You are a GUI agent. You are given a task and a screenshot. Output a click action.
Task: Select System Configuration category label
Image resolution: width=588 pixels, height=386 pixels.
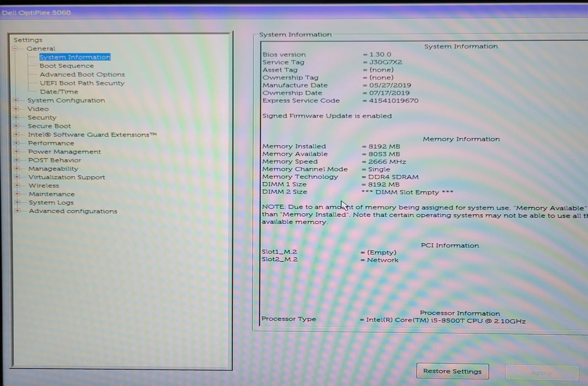(66, 100)
